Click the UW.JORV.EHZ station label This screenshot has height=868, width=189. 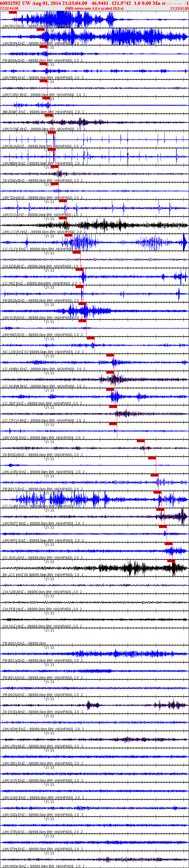44,472
